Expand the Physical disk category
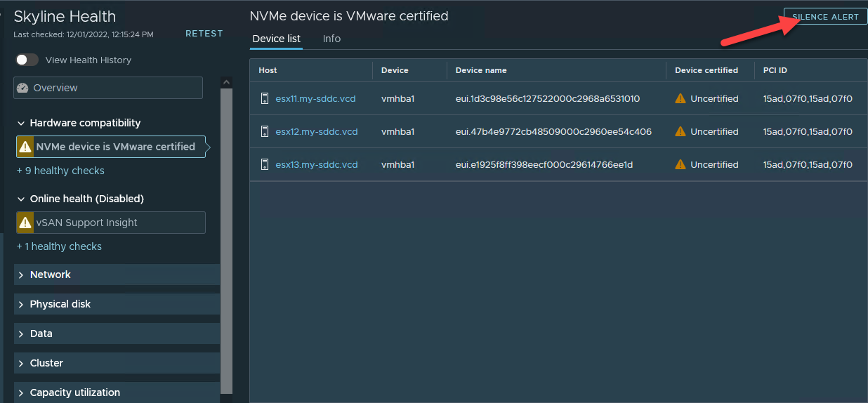Viewport: 868px width, 403px height. coord(117,304)
